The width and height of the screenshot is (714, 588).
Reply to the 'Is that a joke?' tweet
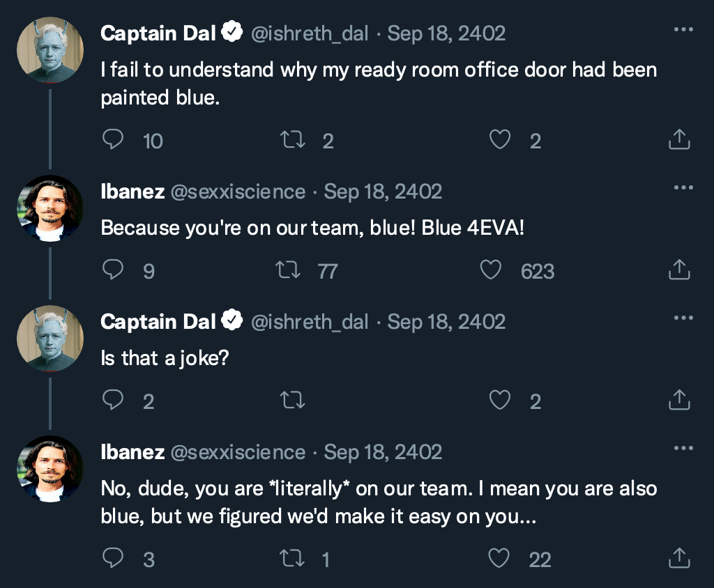tap(113, 400)
